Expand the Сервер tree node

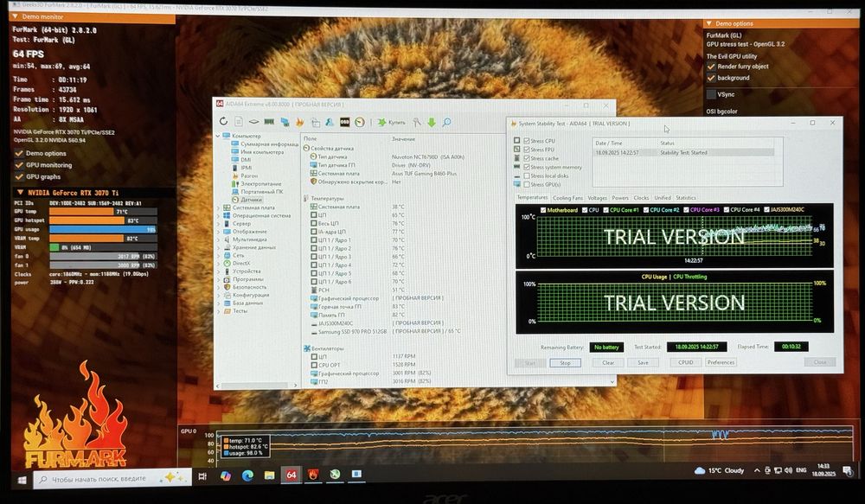pyautogui.click(x=218, y=223)
